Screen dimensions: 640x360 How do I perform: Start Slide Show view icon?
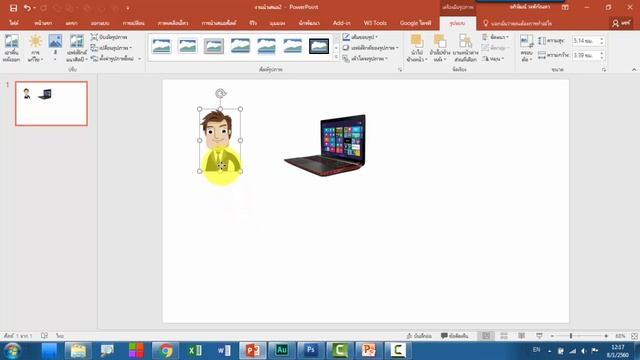point(540,336)
